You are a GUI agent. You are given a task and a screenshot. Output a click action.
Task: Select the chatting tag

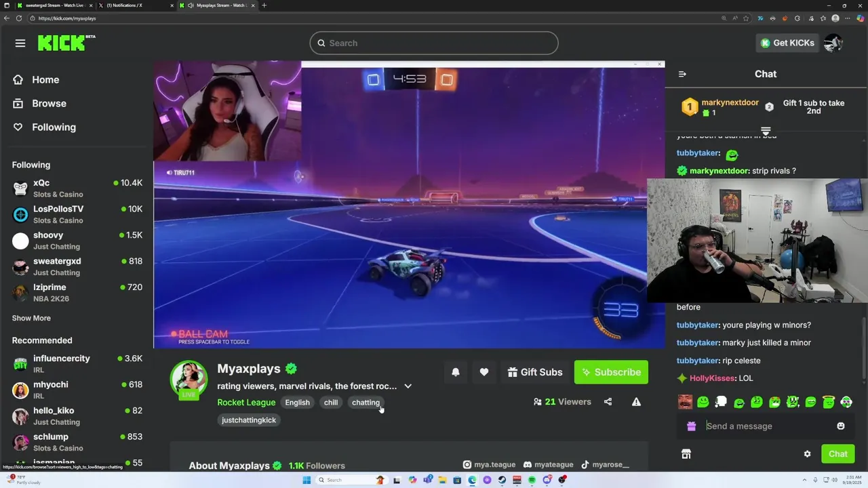tap(366, 403)
